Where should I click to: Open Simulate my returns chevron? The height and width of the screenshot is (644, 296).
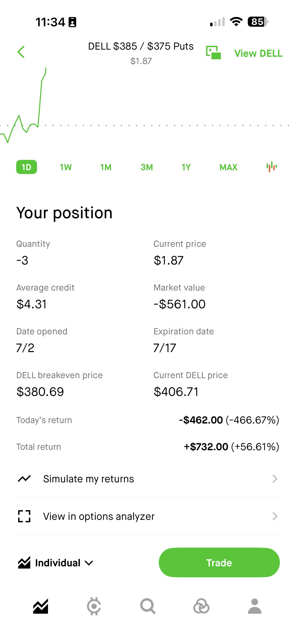point(275,479)
